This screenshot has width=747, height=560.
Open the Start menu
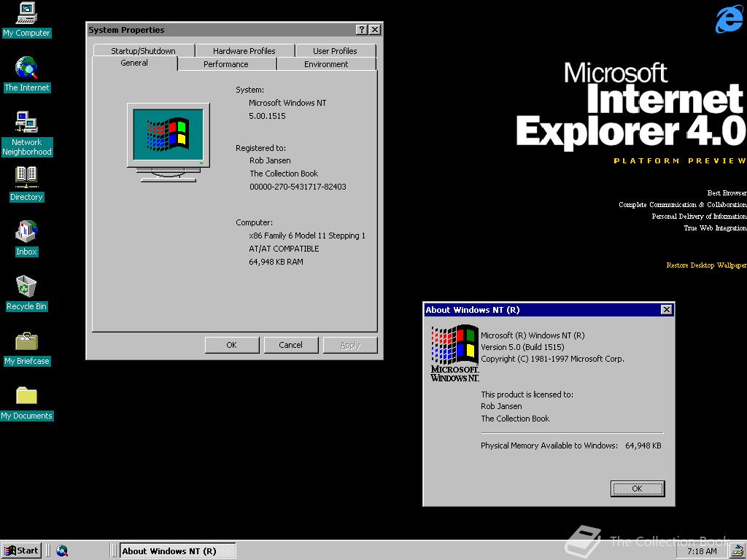click(21, 551)
